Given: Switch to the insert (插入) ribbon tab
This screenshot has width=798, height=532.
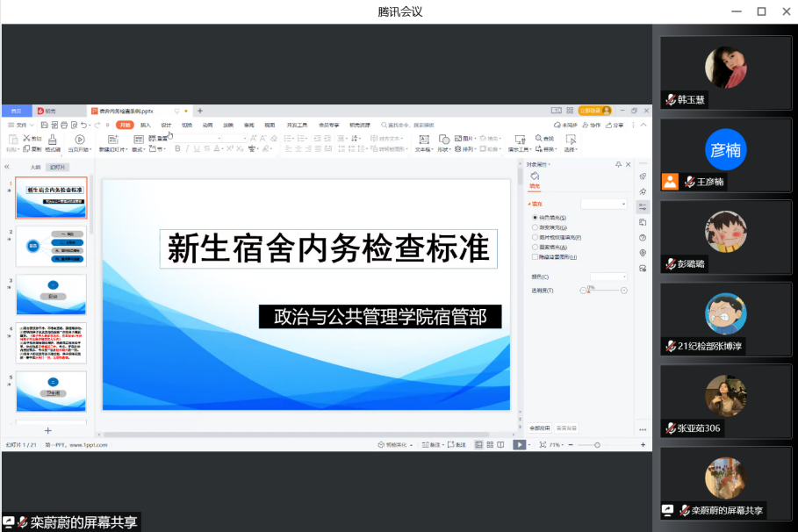Looking at the screenshot, I should coord(146,126).
